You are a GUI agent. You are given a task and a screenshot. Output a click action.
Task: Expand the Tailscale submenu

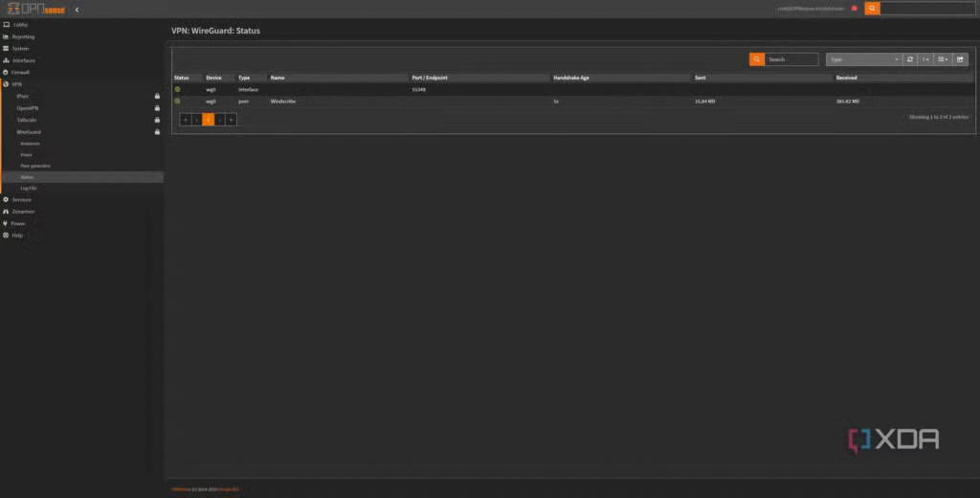click(x=27, y=120)
